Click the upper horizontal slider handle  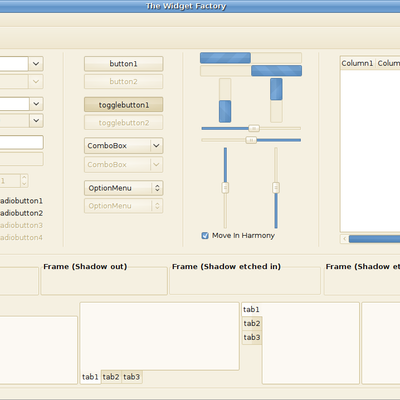tap(254, 128)
